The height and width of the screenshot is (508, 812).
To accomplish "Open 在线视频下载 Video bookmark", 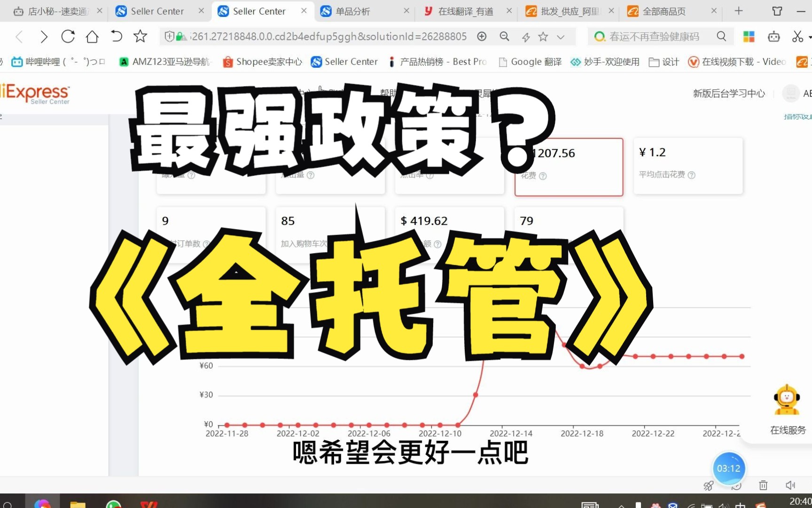I will tap(737, 62).
